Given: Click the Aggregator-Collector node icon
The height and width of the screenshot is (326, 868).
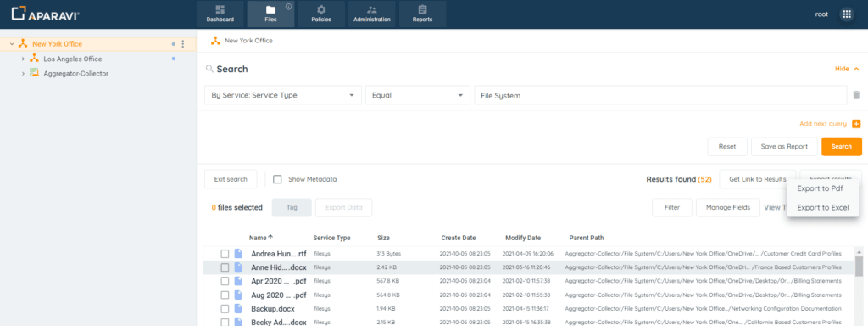Looking at the screenshot, I should pos(34,73).
